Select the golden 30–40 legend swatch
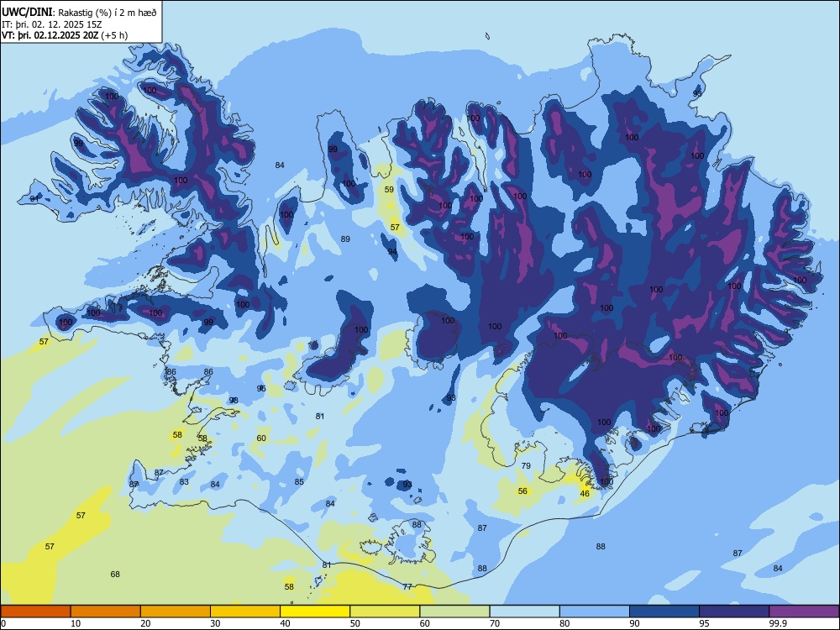This screenshot has height=630, width=840. 245,612
